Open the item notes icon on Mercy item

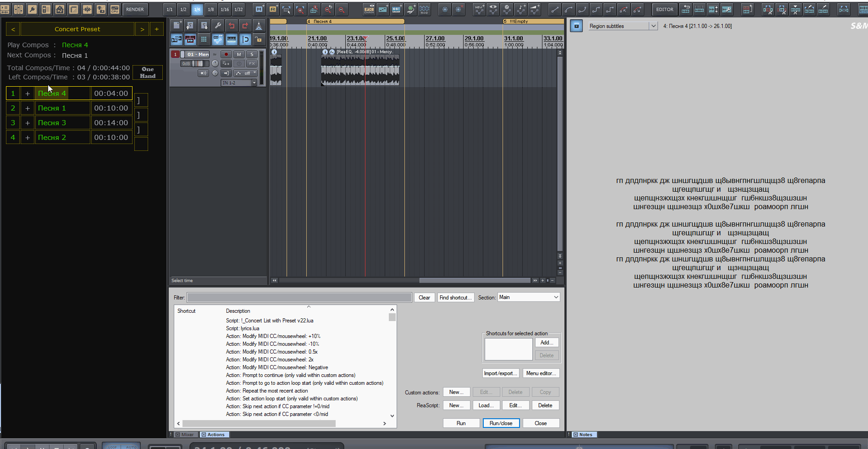point(325,52)
